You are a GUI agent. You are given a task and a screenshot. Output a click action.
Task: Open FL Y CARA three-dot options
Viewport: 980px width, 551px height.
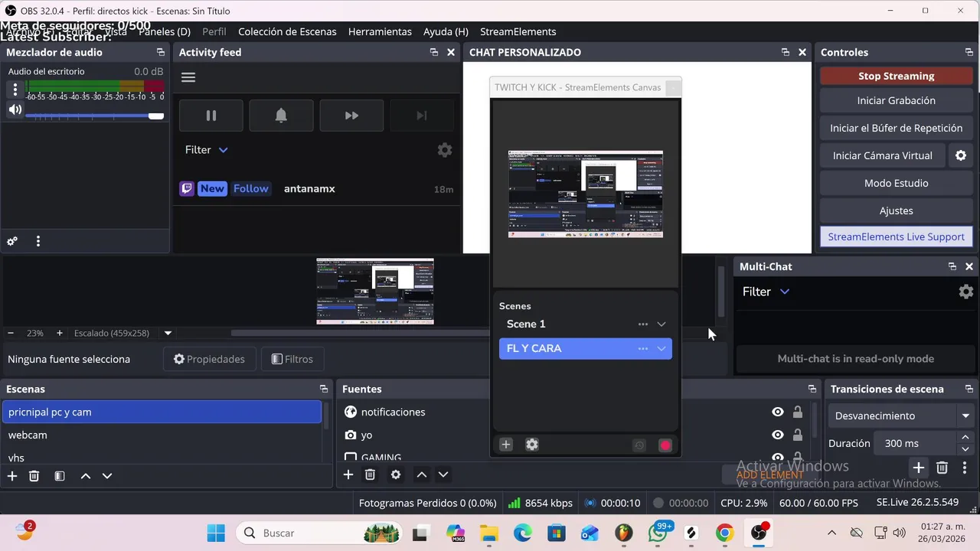tap(643, 349)
